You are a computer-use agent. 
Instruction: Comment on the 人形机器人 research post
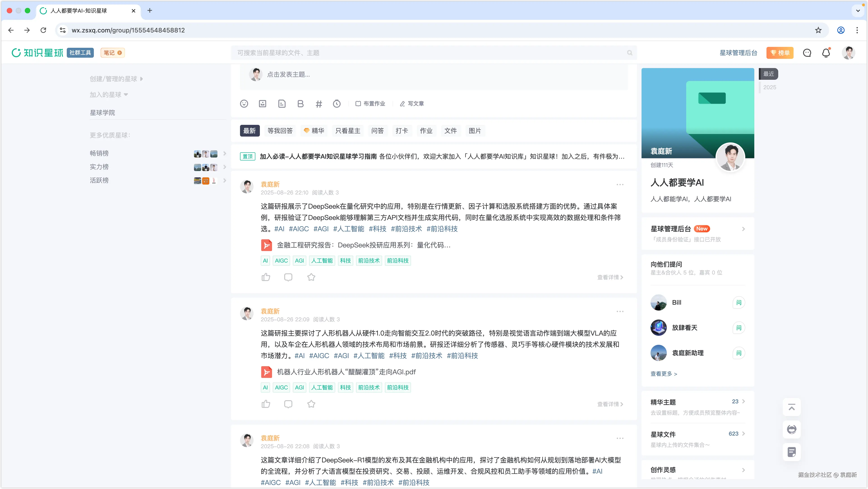tap(288, 404)
